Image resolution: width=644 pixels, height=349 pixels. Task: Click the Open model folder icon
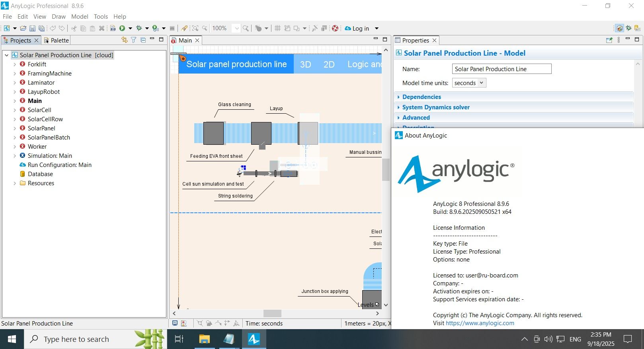[23, 28]
